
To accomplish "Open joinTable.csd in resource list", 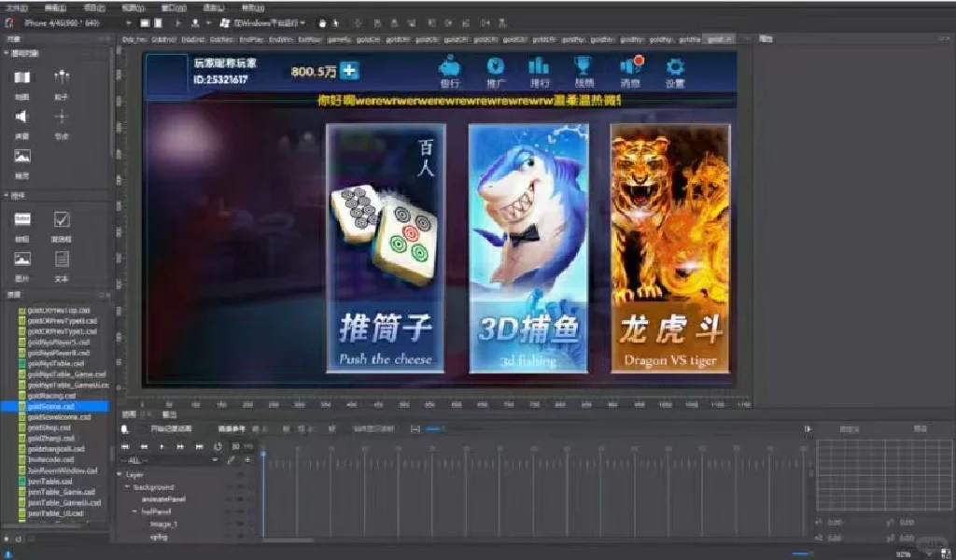I will (49, 482).
